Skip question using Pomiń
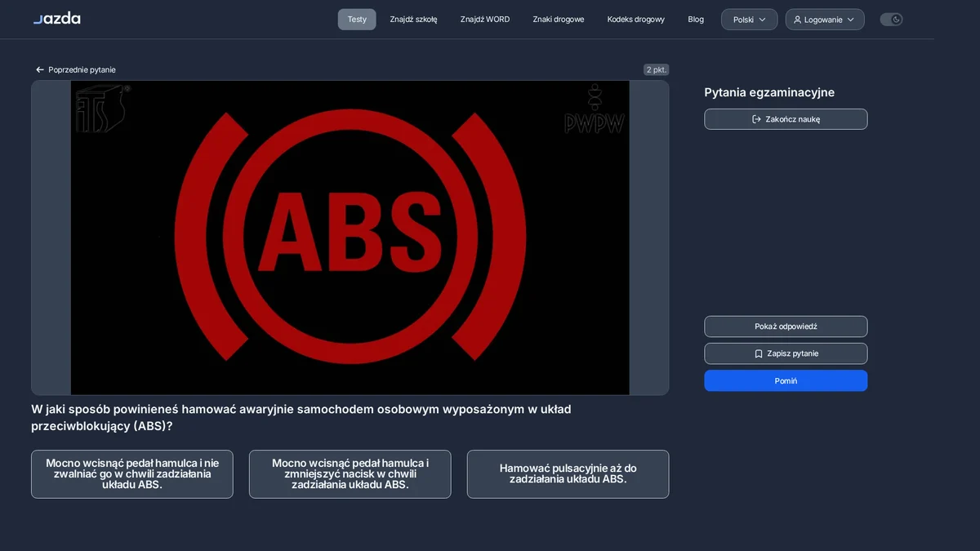The image size is (980, 551). click(786, 380)
